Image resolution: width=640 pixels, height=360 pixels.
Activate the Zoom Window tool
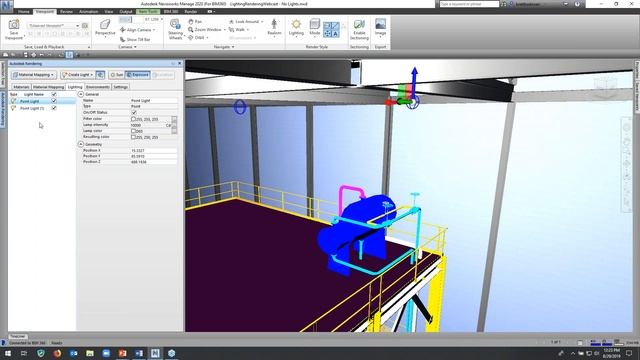[x=205, y=29]
